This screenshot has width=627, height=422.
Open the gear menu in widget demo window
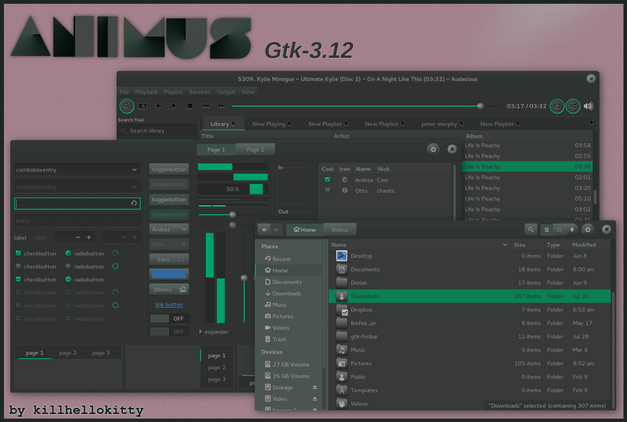click(433, 149)
